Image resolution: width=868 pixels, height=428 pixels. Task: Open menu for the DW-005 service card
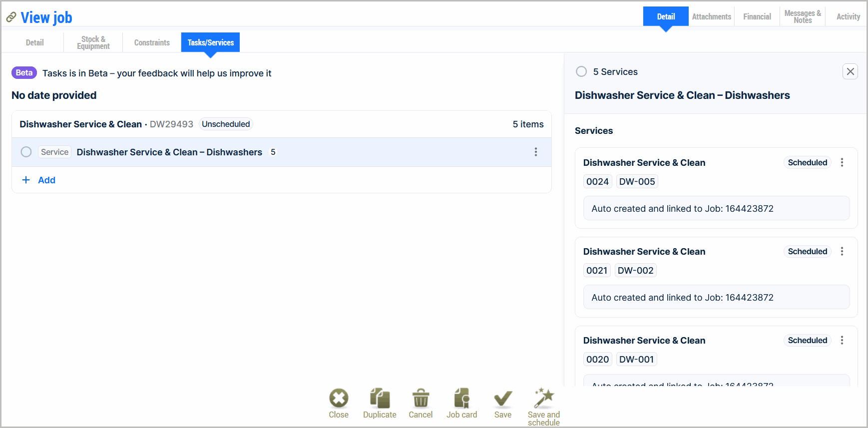click(842, 162)
